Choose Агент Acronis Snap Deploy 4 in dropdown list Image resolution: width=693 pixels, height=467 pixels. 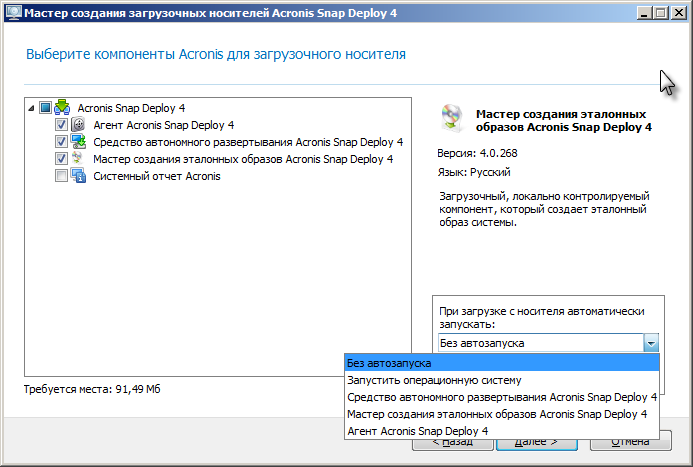pyautogui.click(x=502, y=431)
